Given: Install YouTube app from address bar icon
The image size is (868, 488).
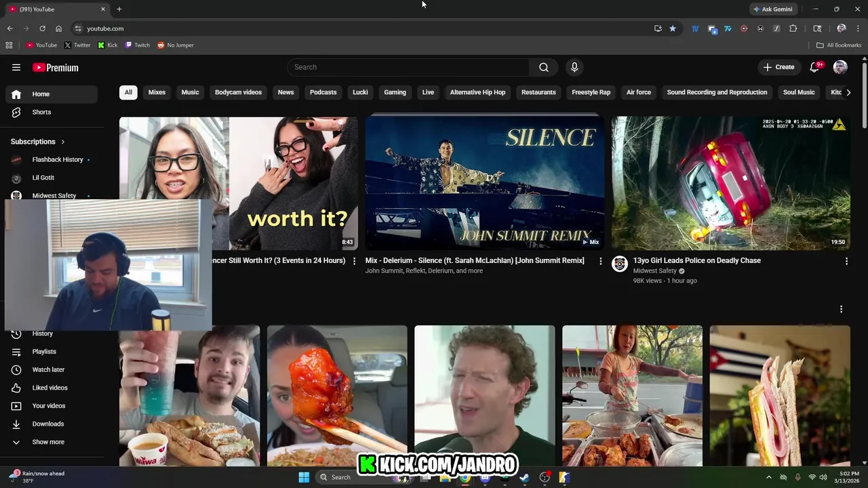Looking at the screenshot, I should pyautogui.click(x=658, y=28).
